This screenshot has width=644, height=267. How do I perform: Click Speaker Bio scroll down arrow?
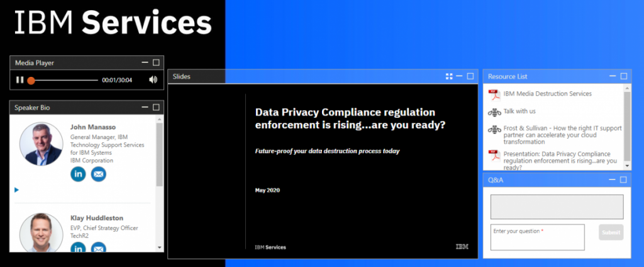coord(160,247)
